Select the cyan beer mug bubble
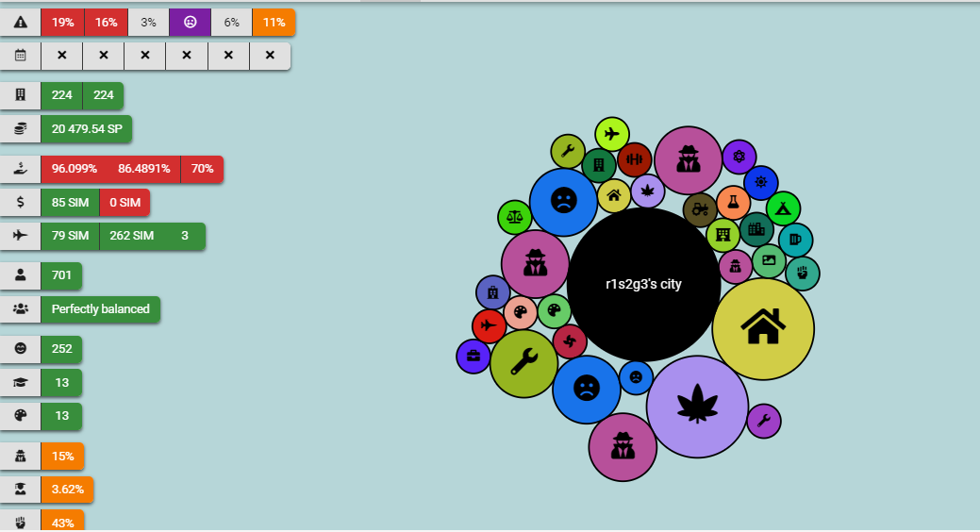 tap(796, 240)
